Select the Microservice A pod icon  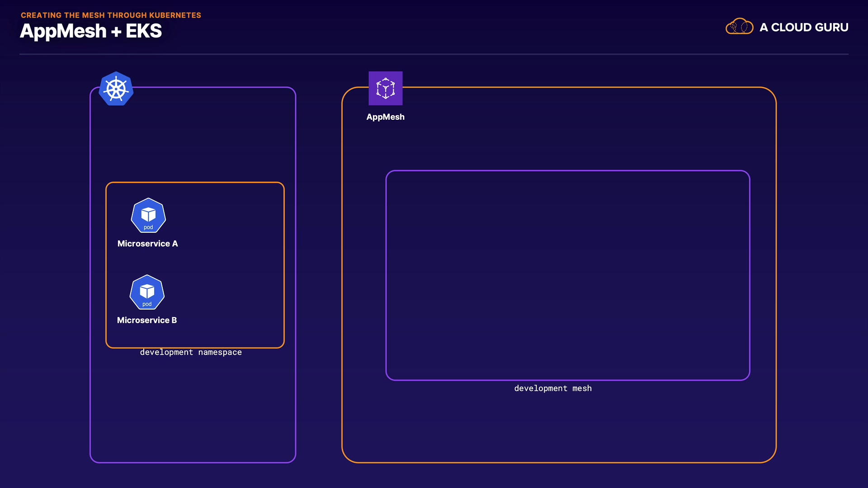(148, 216)
